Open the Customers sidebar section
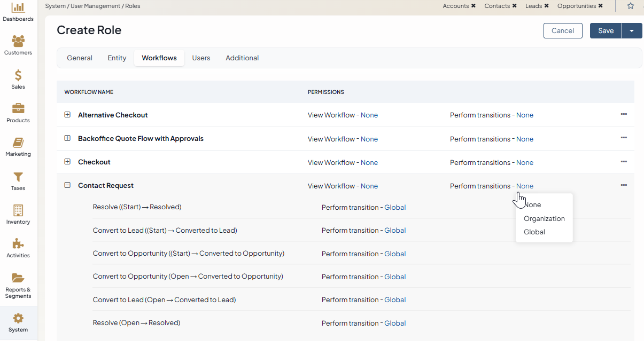Image resolution: width=644 pixels, height=355 pixels. [18, 42]
